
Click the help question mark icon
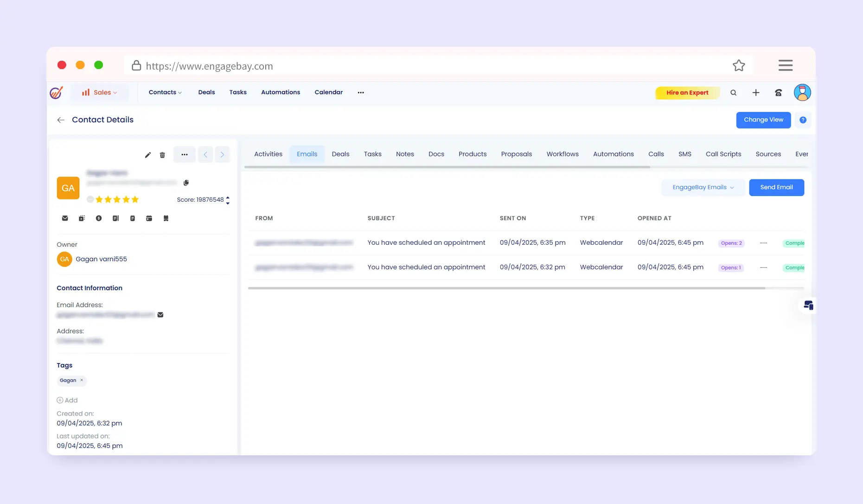(803, 120)
